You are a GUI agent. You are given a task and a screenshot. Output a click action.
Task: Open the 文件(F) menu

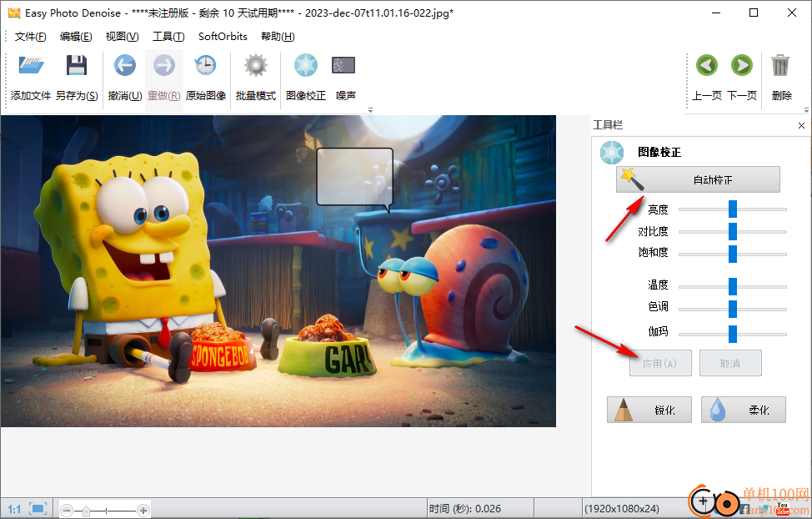[31, 36]
